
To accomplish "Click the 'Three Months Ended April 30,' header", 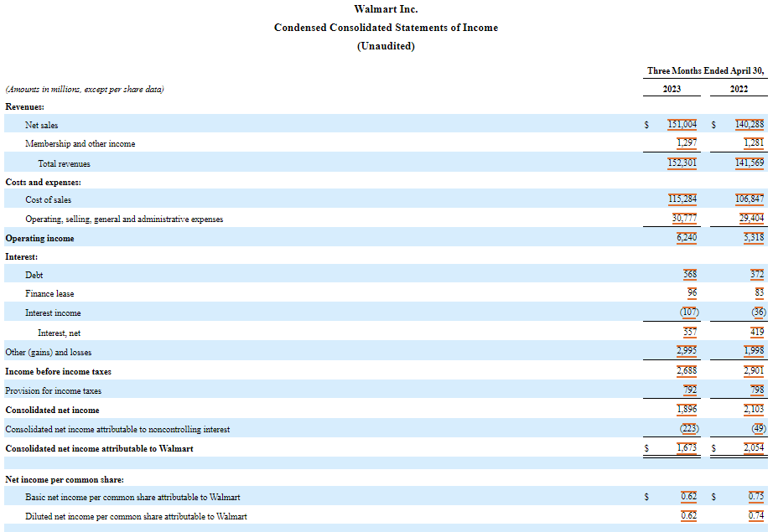I will (x=705, y=71).
